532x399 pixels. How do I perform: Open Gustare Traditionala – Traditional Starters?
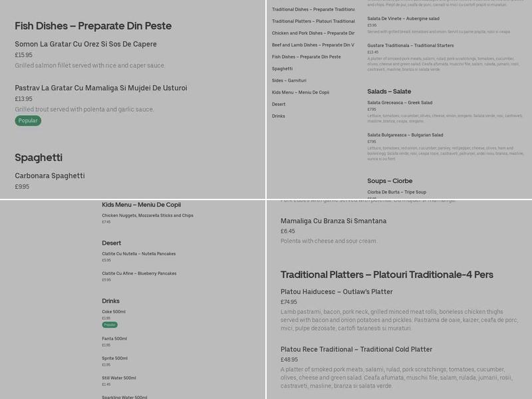[x=410, y=46]
